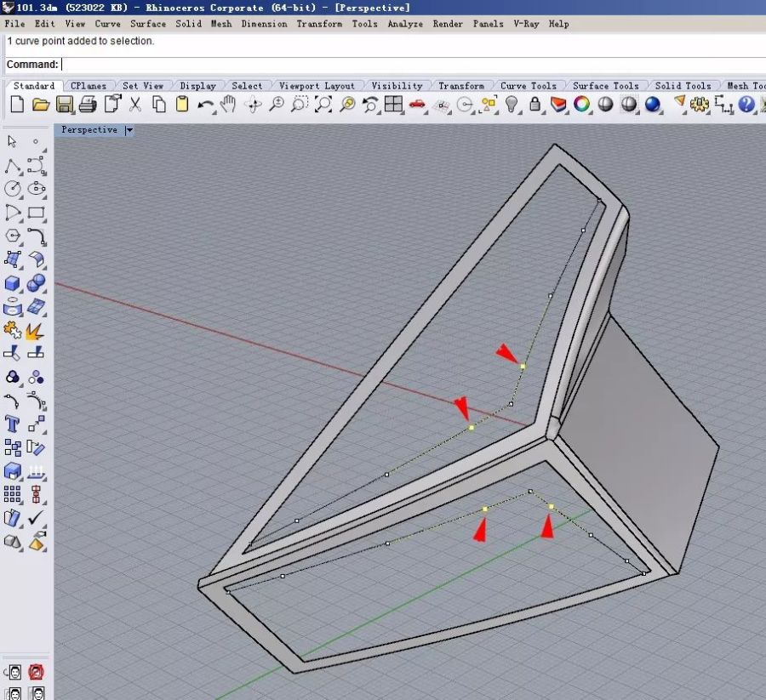Activate the Text object tool
Image resolution: width=766 pixels, height=700 pixels.
(13, 424)
